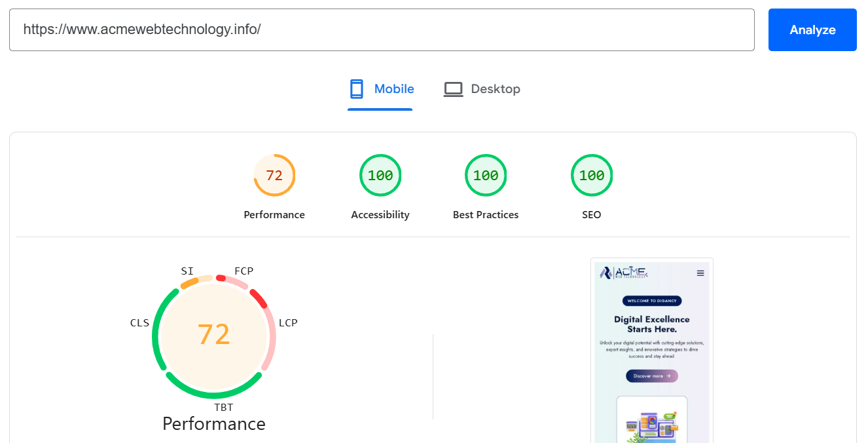Click the arrow icon on Discover more button

[x=669, y=376]
